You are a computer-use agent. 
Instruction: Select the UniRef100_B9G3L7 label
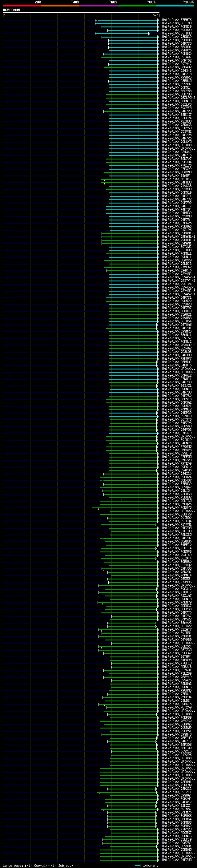177,589
